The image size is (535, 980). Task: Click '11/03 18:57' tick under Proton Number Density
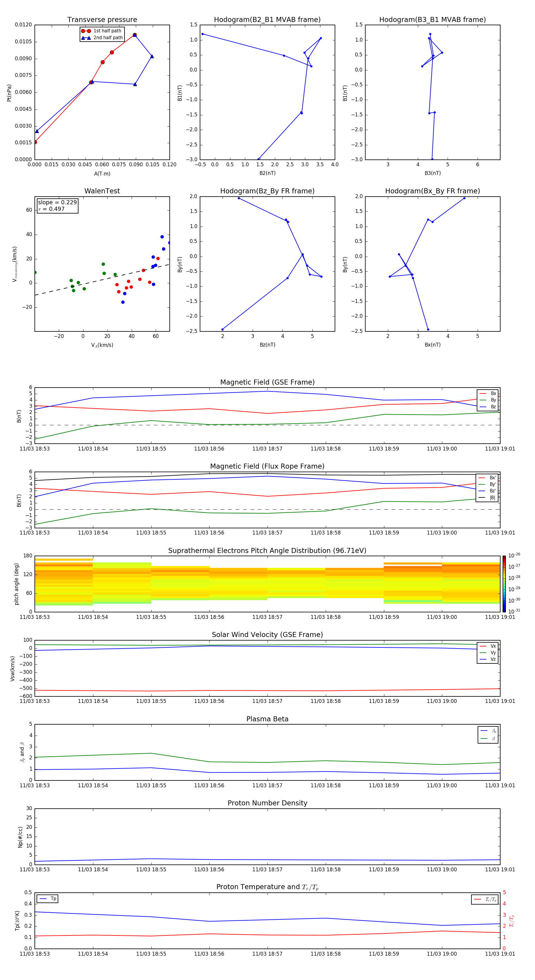tap(267, 870)
